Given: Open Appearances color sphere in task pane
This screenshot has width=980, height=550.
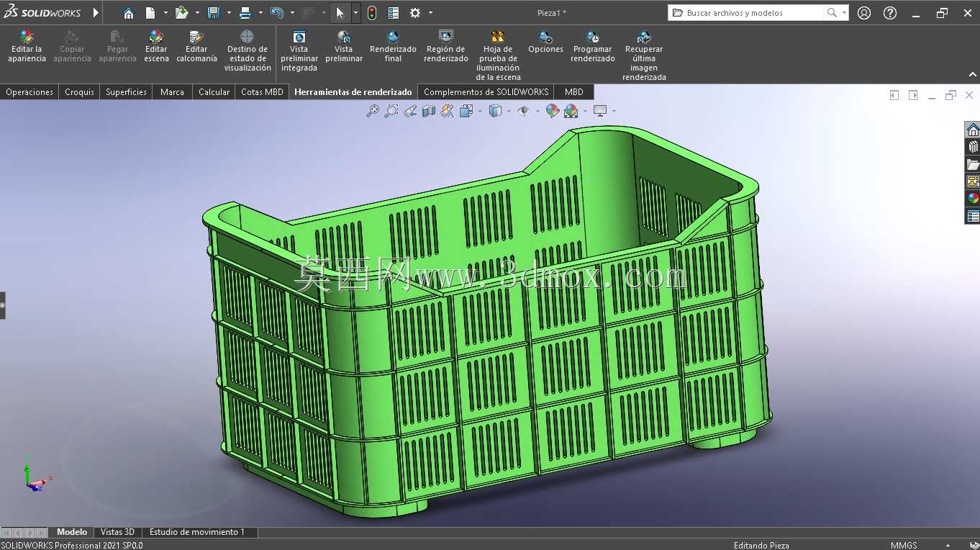Looking at the screenshot, I should pos(973,199).
